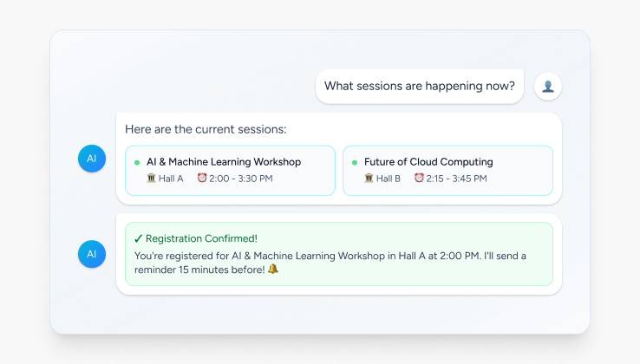Click the green registration confirmation message box
The height and width of the screenshot is (364, 640).
pos(338,253)
